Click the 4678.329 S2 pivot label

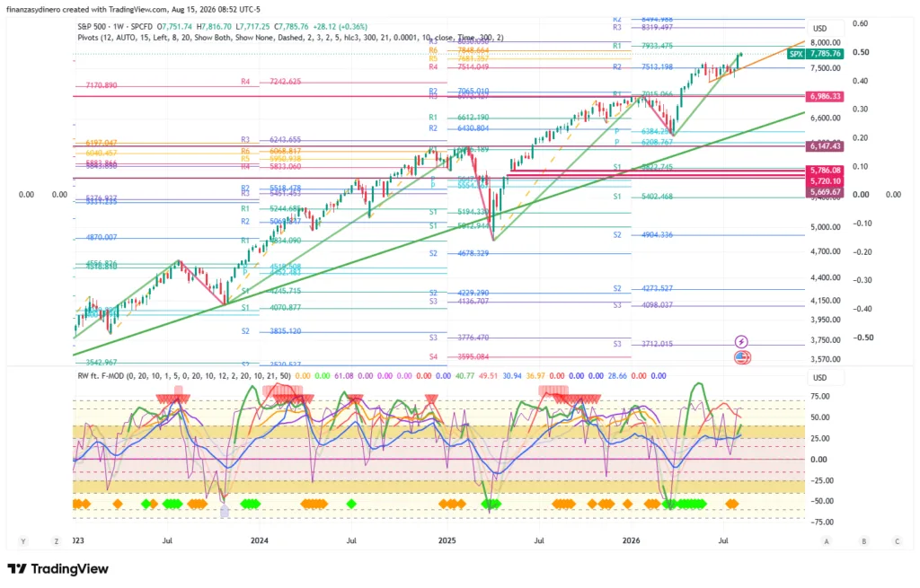pos(473,253)
